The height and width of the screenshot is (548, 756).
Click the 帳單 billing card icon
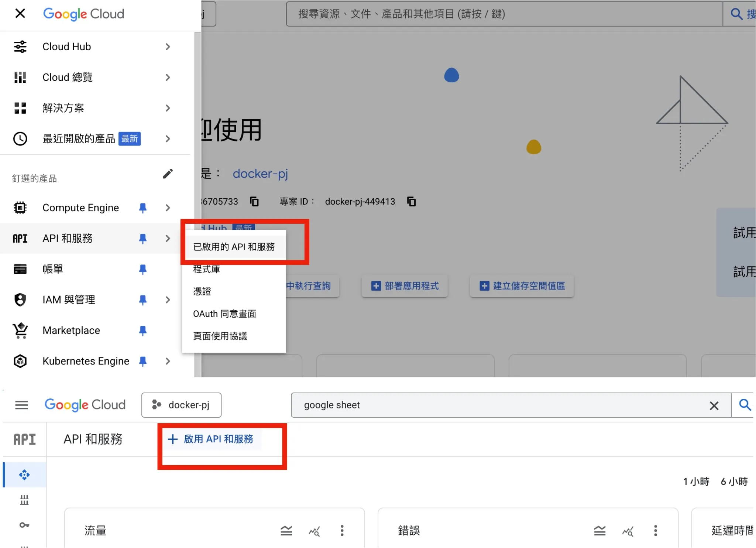coord(20,269)
